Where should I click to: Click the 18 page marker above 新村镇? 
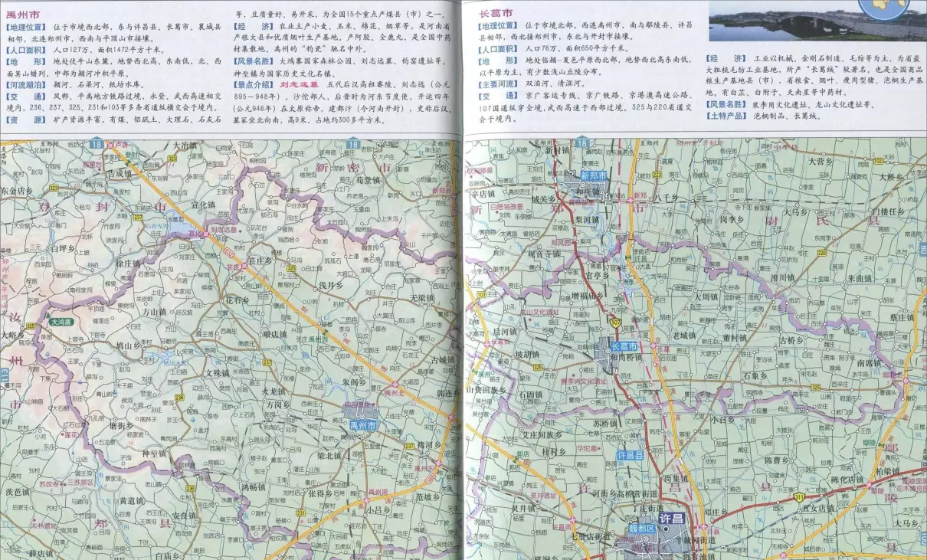pyautogui.click(x=581, y=143)
